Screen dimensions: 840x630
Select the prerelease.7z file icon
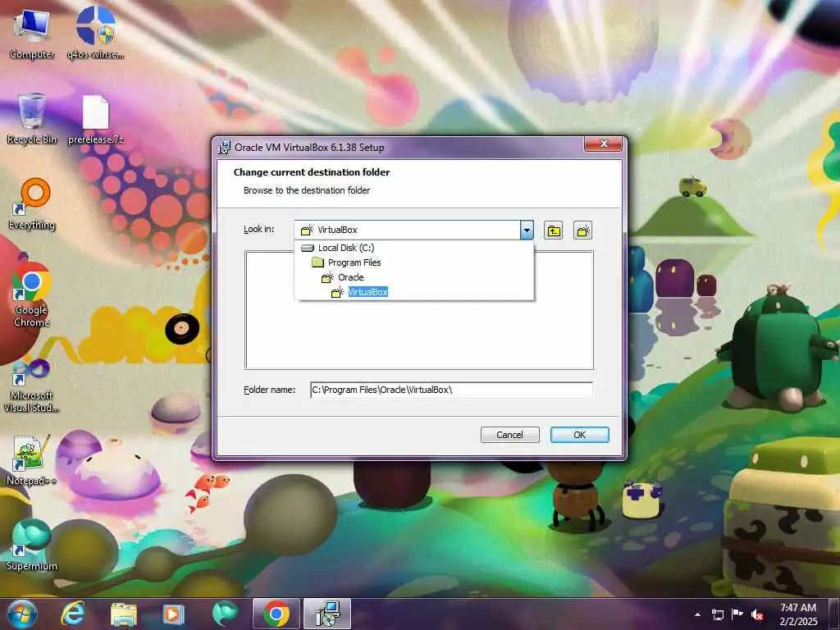[96, 120]
